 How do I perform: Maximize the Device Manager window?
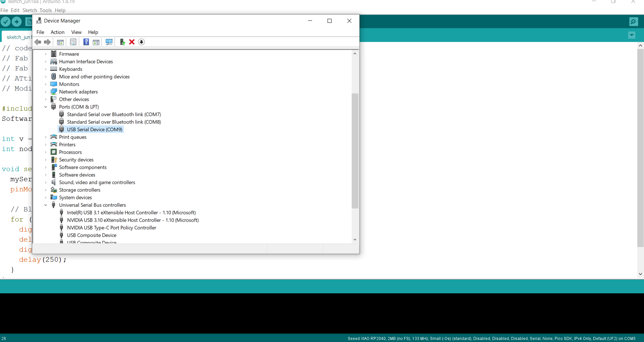coord(330,21)
